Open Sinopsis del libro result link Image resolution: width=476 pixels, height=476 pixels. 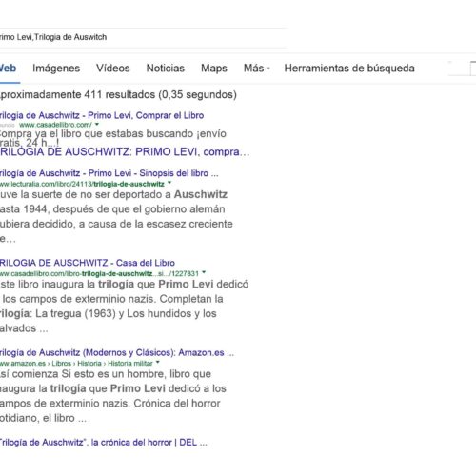point(109,173)
